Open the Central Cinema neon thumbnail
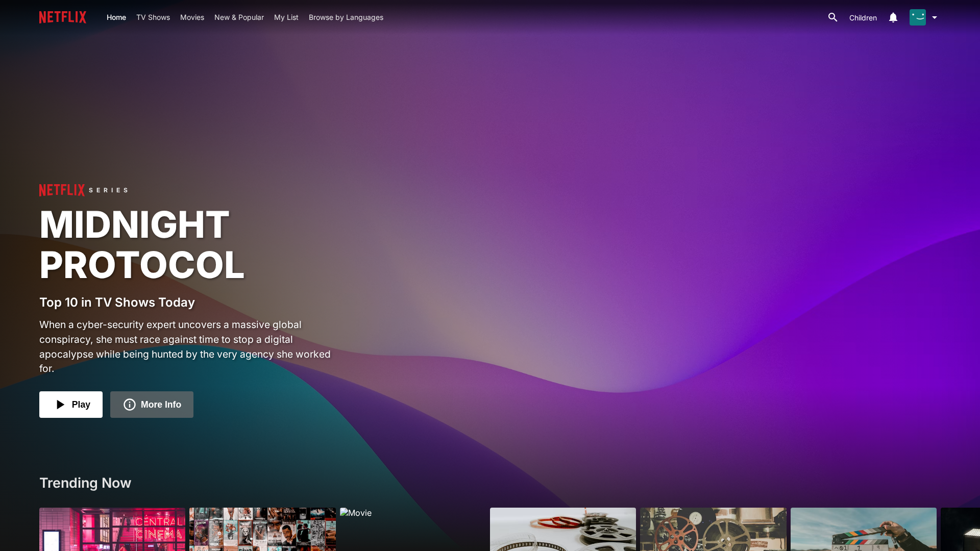 point(112,529)
